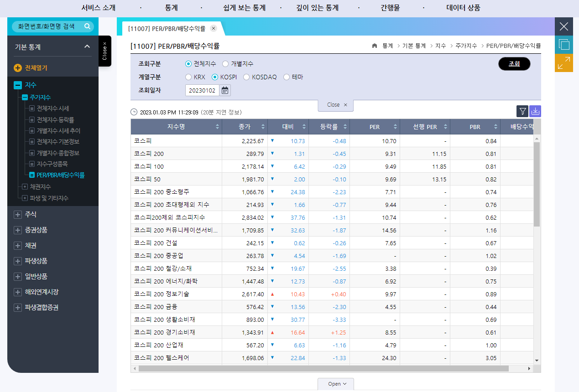Click the Open button at bottom

click(x=336, y=384)
